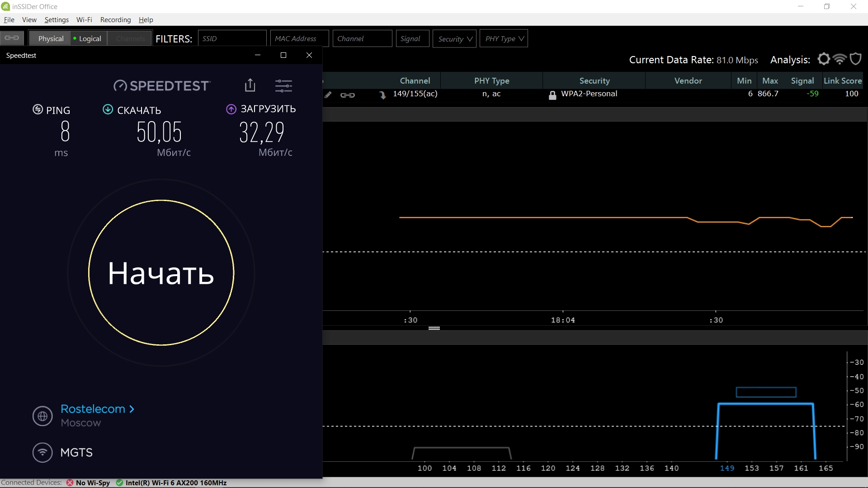Viewport: 868px width, 488px height.
Task: Close the Speedtest window
Action: (x=309, y=55)
